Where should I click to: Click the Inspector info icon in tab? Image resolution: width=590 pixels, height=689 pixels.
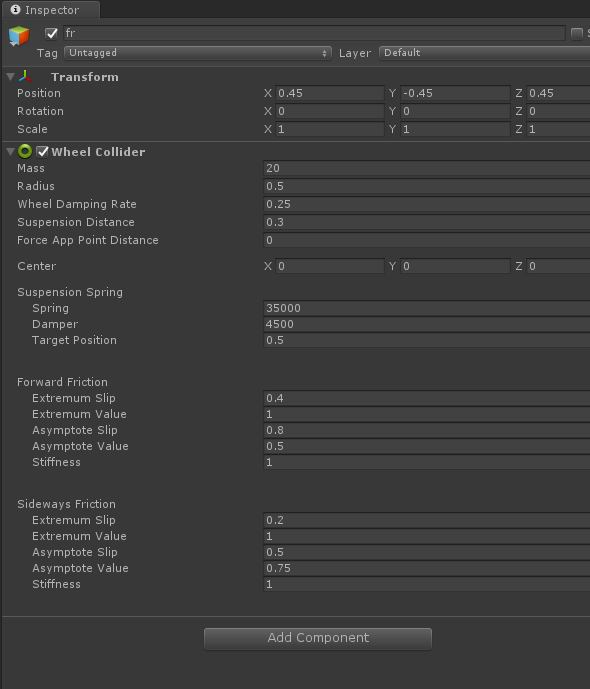15,10
